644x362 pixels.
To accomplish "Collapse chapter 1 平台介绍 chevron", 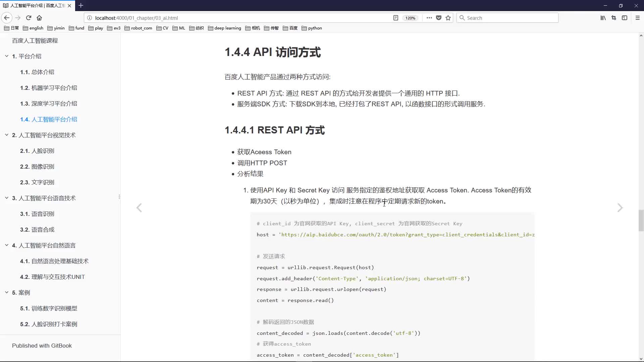I will pos(7,56).
